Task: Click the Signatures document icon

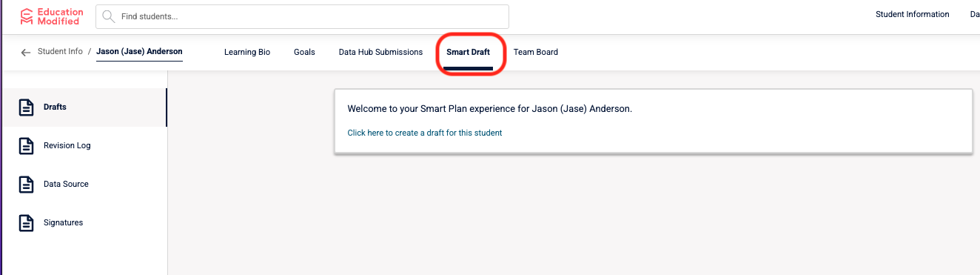Action: 27,223
